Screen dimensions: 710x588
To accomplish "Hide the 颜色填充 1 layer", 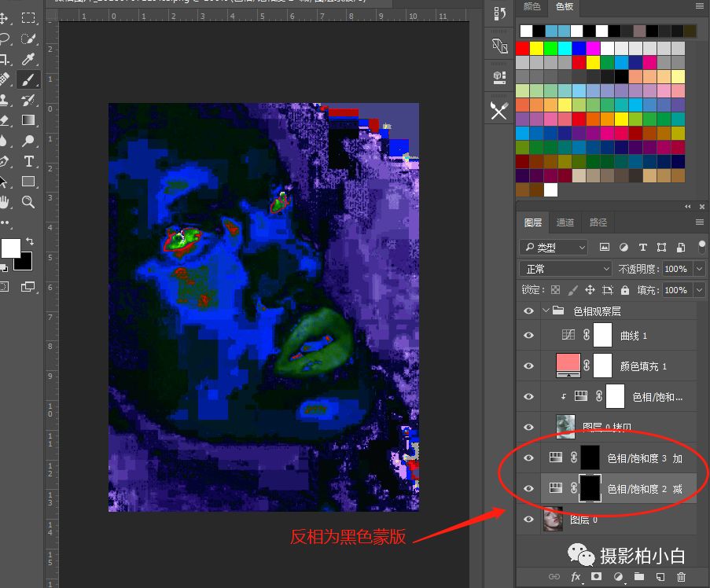I will [528, 366].
